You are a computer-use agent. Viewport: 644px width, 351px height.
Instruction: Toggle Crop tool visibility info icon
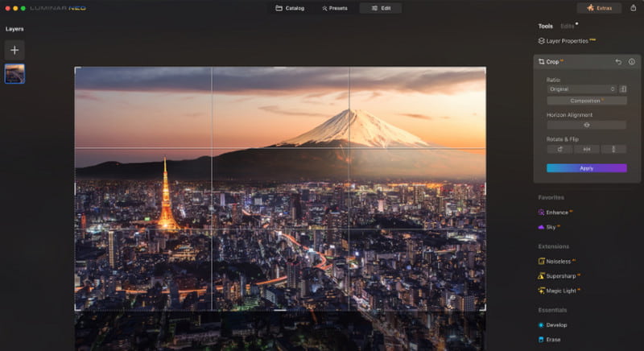(x=632, y=61)
